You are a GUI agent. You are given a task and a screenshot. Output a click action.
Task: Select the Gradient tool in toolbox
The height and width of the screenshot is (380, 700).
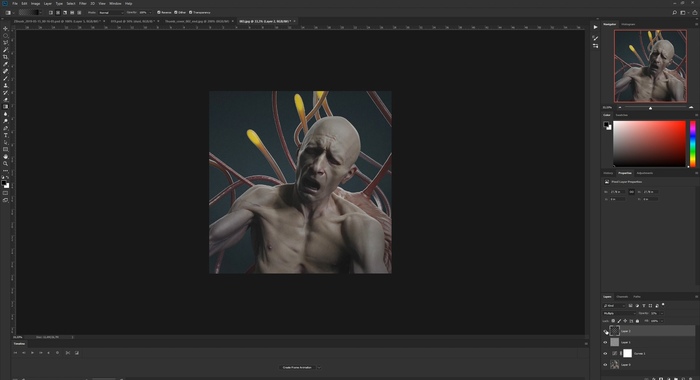tap(5, 107)
